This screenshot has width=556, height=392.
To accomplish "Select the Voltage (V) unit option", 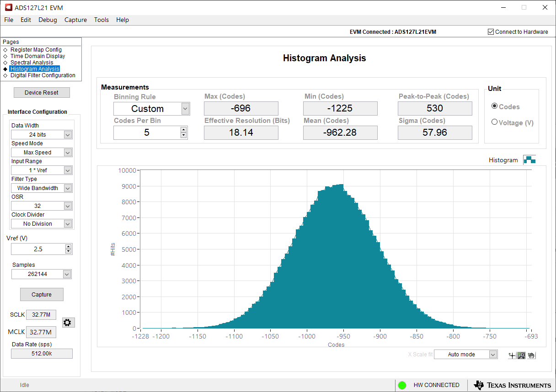I will (x=494, y=122).
